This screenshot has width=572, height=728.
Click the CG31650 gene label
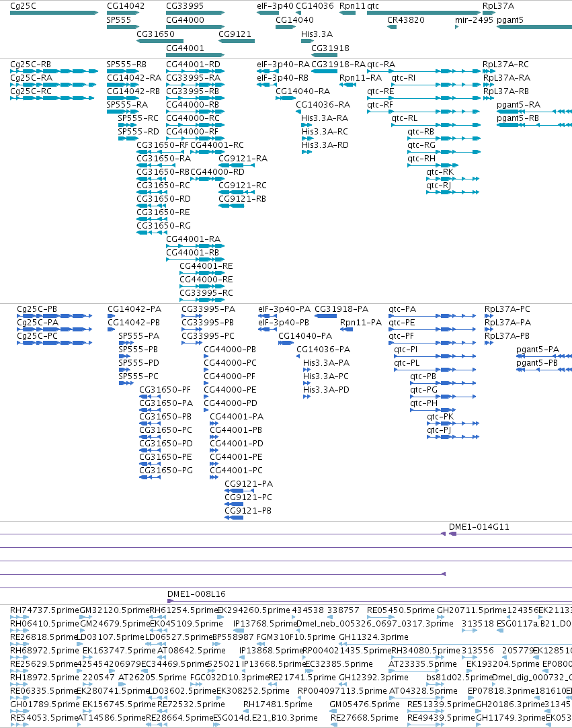155,34
